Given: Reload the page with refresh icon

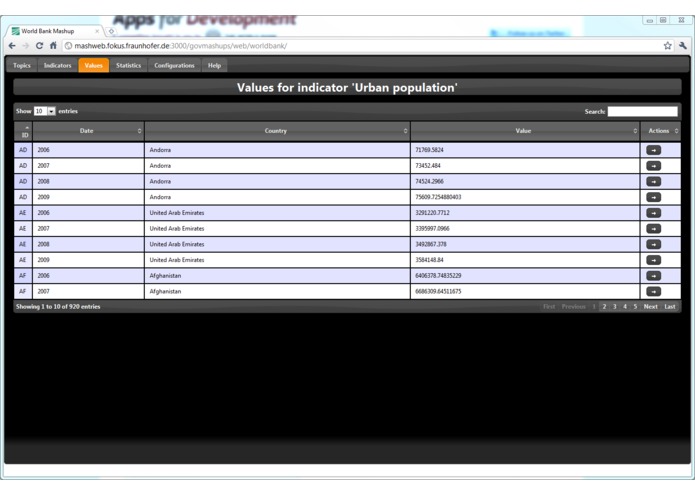Looking at the screenshot, I should (39, 46).
